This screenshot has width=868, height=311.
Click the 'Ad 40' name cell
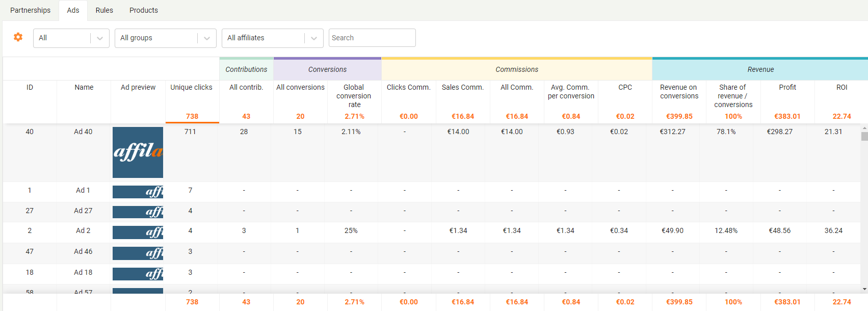(83, 132)
